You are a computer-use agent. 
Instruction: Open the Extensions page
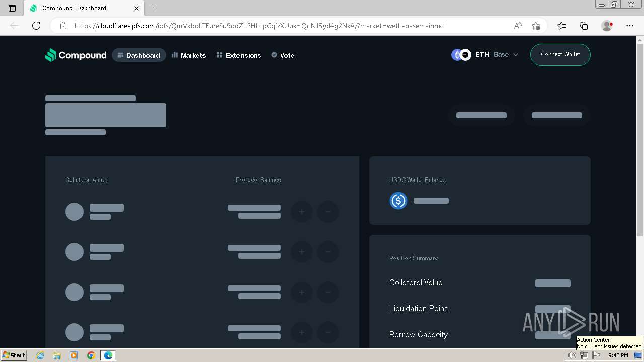pyautogui.click(x=239, y=55)
